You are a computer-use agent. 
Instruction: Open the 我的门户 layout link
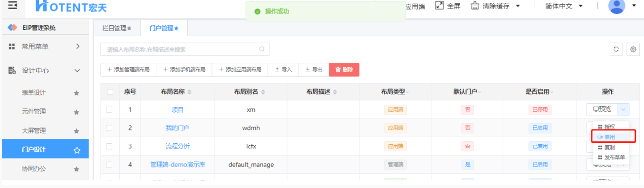178,128
